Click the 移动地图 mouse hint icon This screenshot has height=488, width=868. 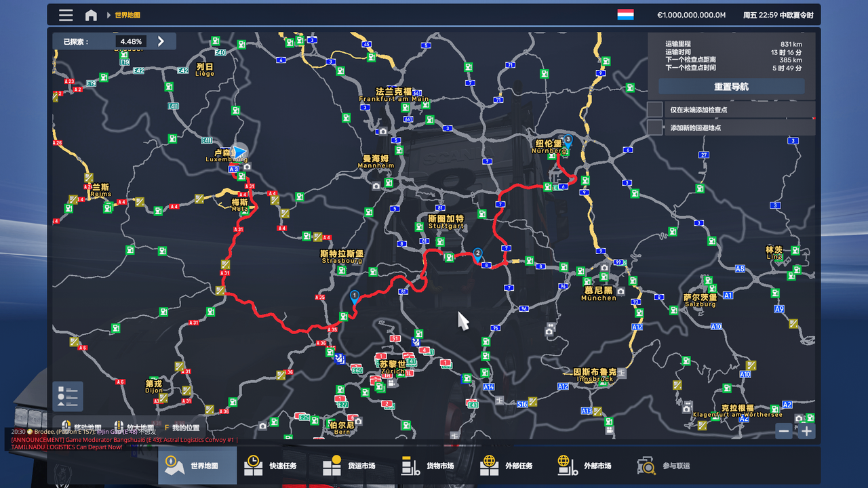[x=66, y=427]
